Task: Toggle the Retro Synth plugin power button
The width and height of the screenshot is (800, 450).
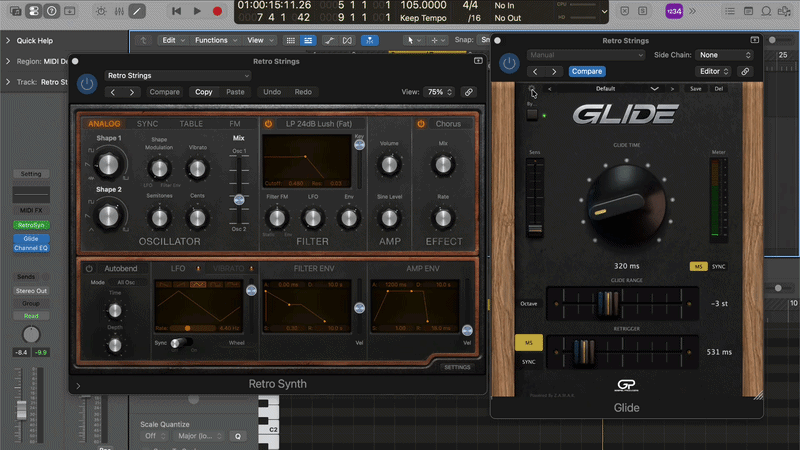Action: click(87, 84)
